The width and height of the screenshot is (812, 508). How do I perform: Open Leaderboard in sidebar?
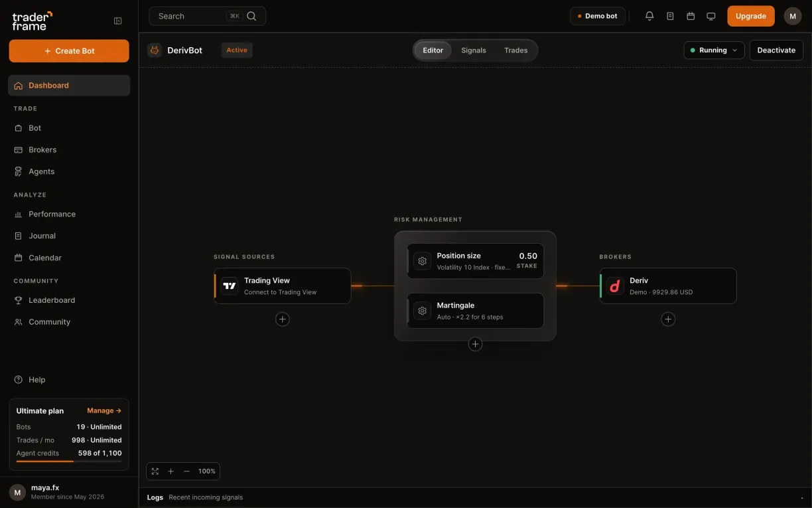point(69,300)
